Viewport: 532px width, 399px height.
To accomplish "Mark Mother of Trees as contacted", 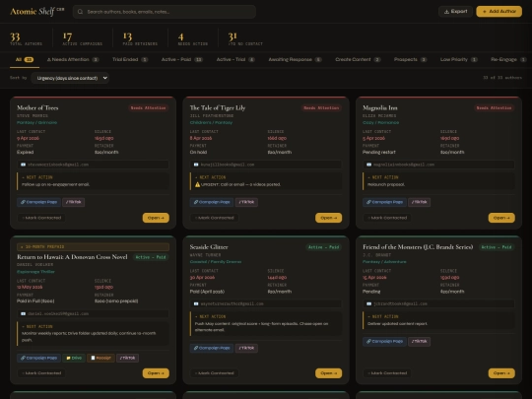I will 41,218.
